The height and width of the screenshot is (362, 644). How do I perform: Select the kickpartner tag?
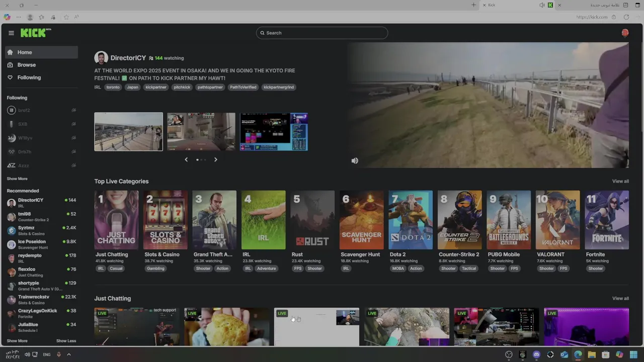coord(156,87)
